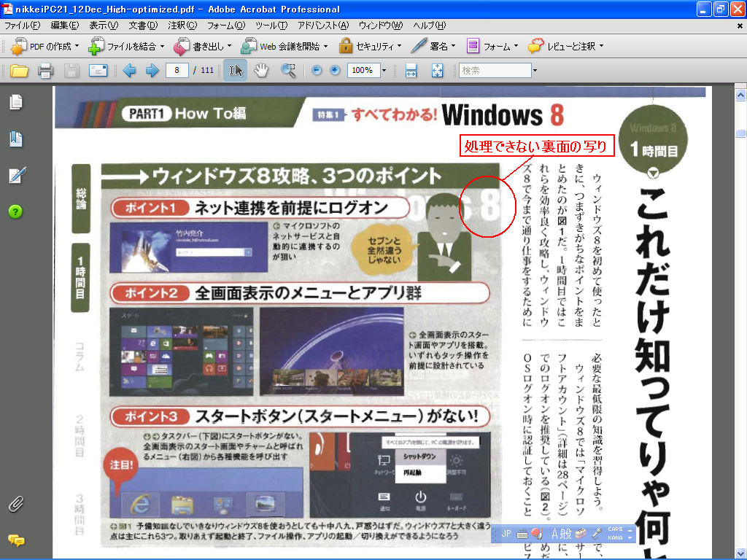The height and width of the screenshot is (560, 747).
Task: Click the fit one full page icon
Action: tap(437, 71)
